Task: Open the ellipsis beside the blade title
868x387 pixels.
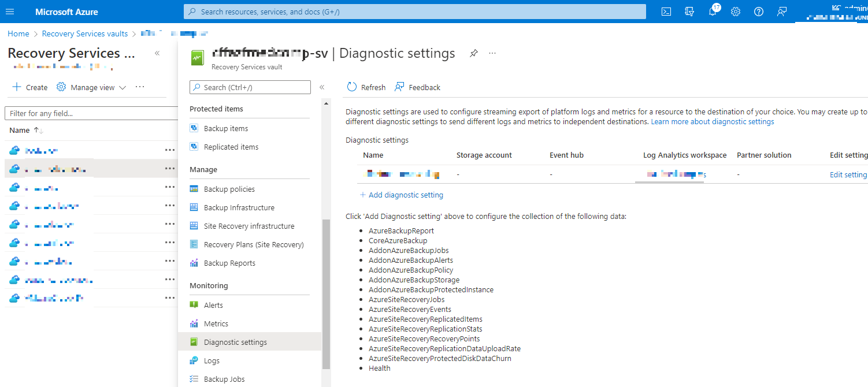Action: tap(492, 53)
